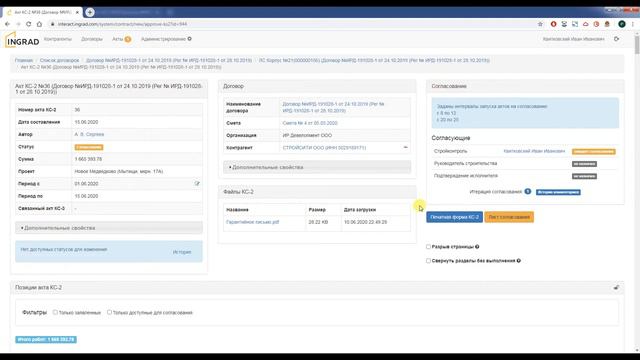Click the approver name link in the Стройконтроль row
This screenshot has width=640, height=360.
point(534,151)
